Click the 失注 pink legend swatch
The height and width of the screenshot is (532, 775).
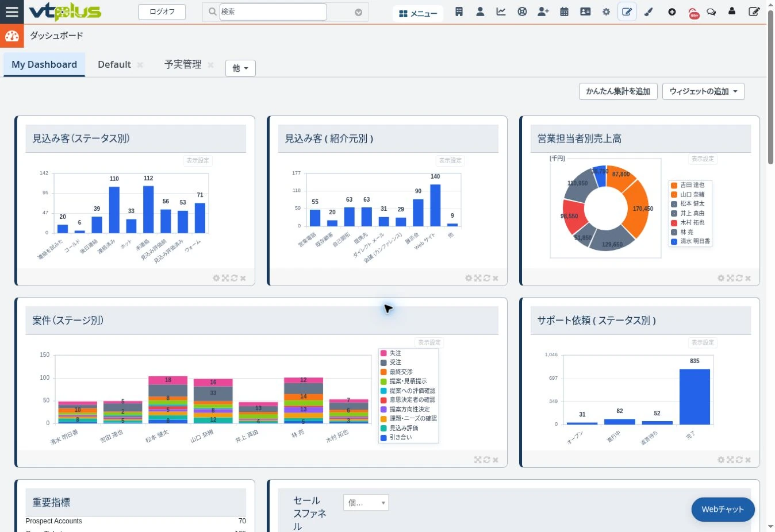coord(383,353)
